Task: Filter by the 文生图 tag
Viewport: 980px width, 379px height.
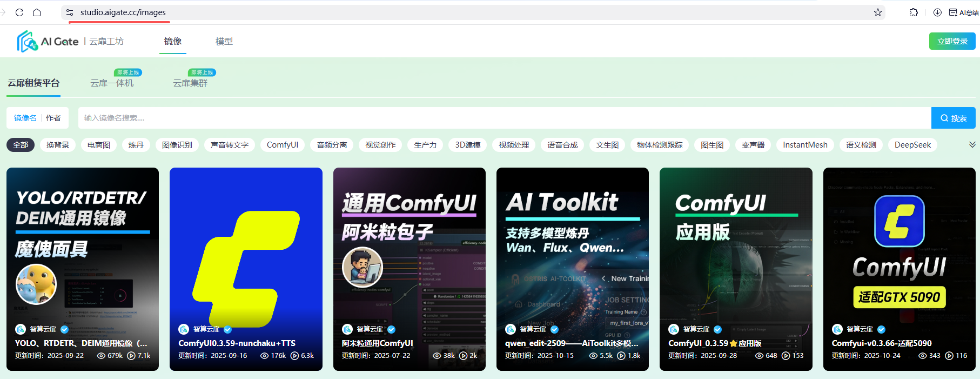Action: (607, 145)
